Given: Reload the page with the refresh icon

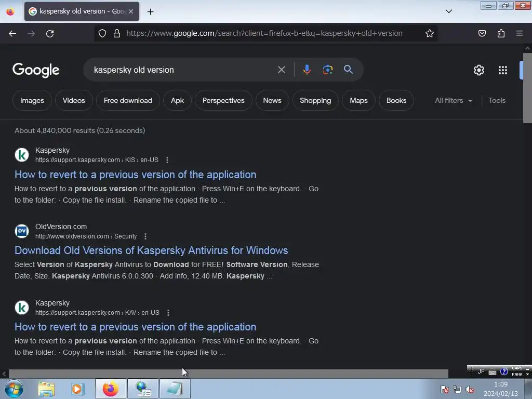Looking at the screenshot, I should pyautogui.click(x=50, y=33).
